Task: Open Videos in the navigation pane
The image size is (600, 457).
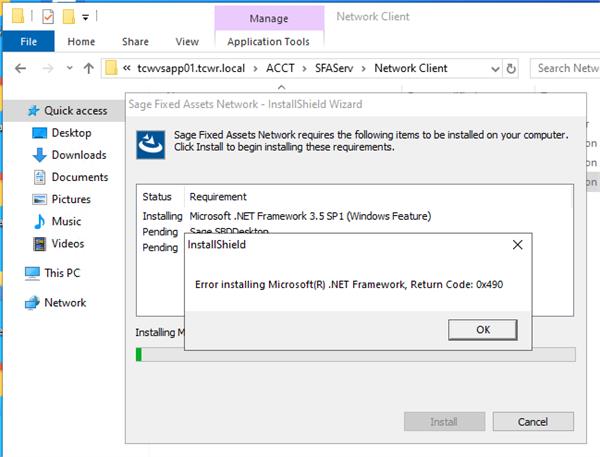Action: 68,244
